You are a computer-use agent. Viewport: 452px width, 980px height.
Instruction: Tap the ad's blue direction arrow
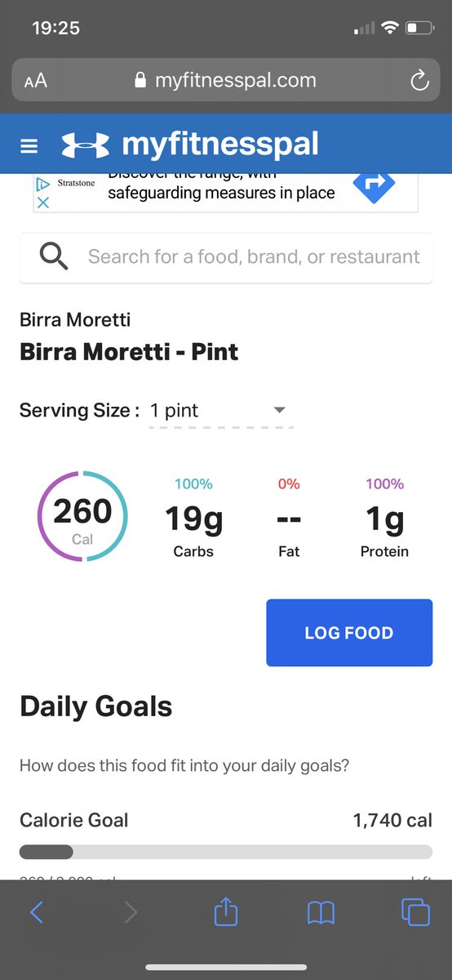[374, 186]
